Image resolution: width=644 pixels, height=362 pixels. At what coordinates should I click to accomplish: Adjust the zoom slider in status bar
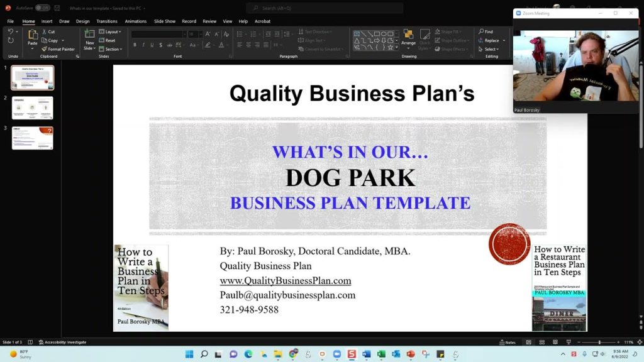599,343
